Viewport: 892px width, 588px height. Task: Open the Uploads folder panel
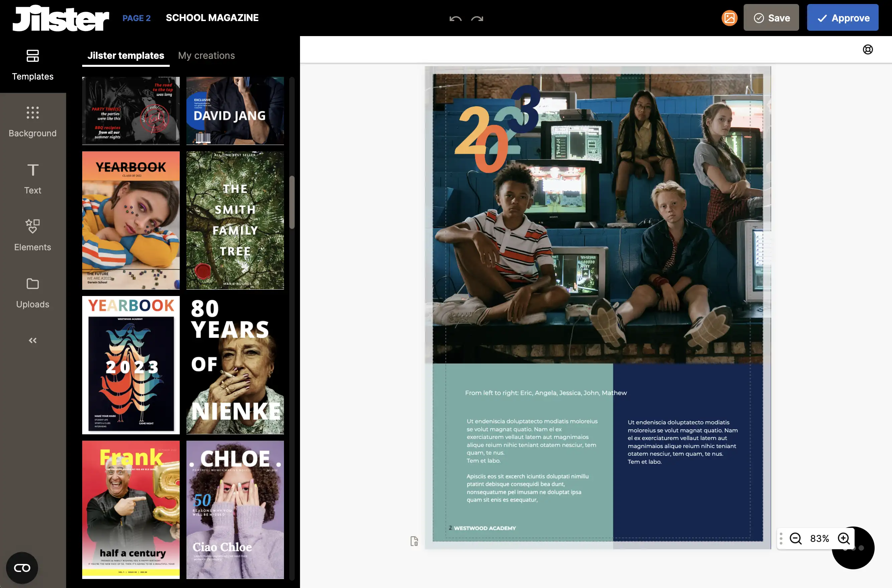[33, 293]
